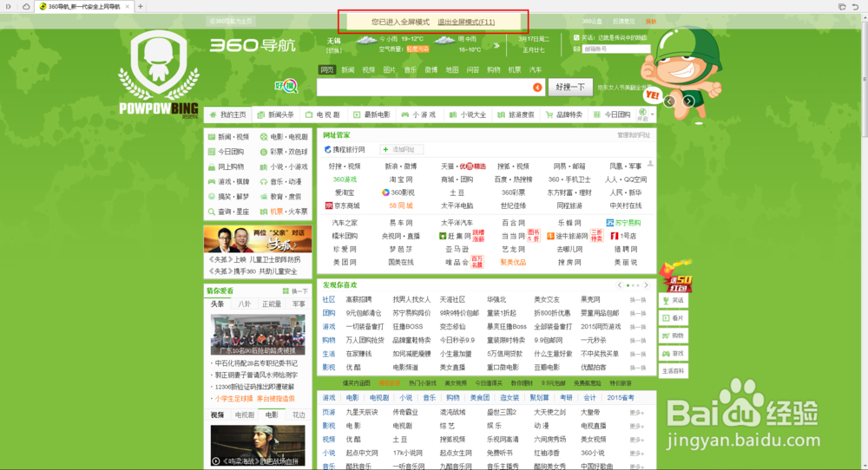Click the 好搜一下 search button
Screen dimensions: 868x470
[x=570, y=88]
